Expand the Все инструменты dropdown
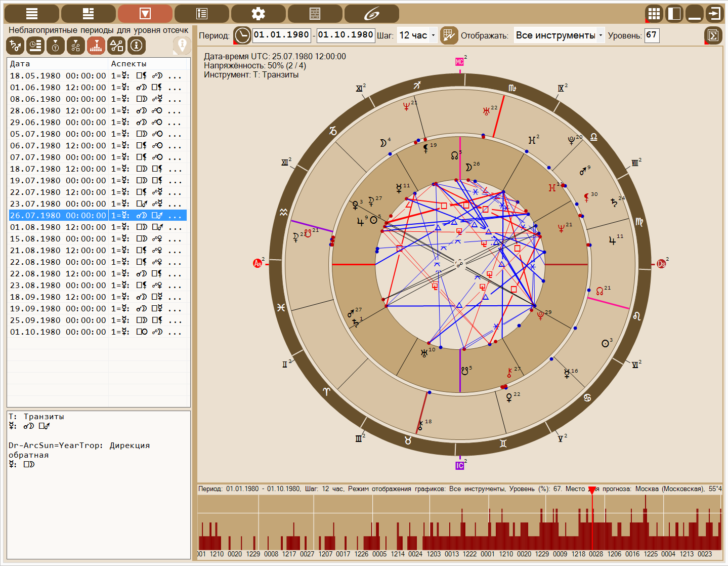The width and height of the screenshot is (728, 566). pyautogui.click(x=559, y=35)
